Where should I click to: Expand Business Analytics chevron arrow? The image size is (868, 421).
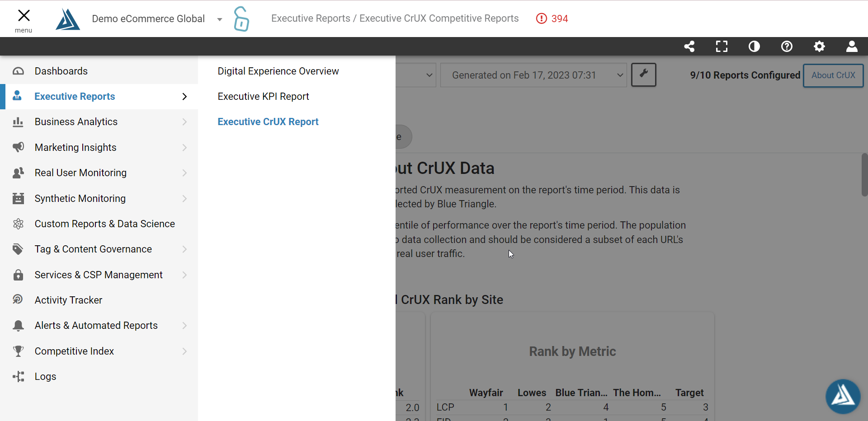pyautogui.click(x=184, y=122)
